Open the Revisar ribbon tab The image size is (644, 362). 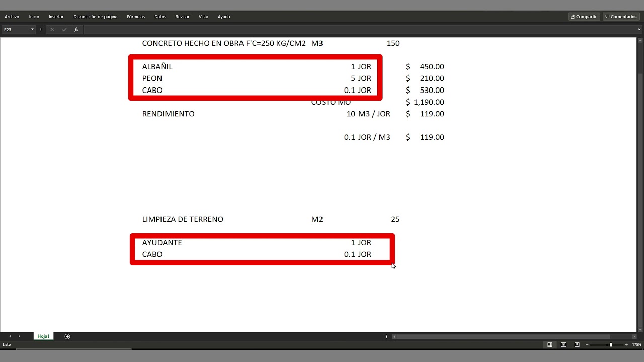tap(182, 17)
